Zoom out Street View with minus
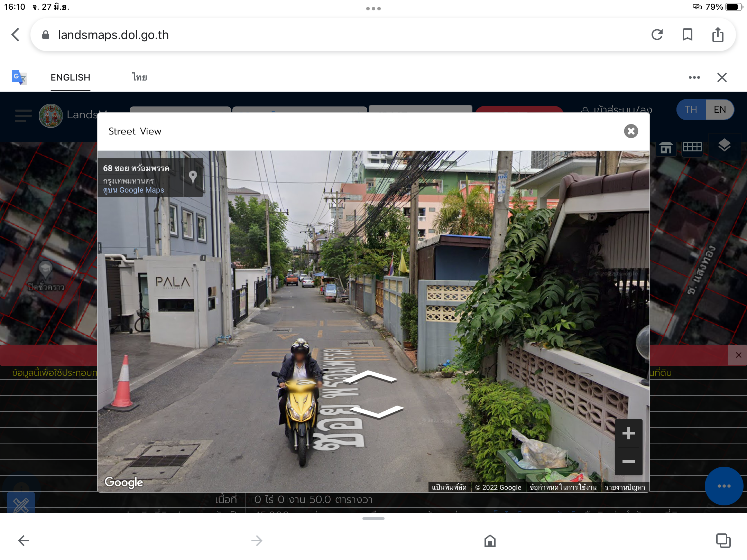 628,461
